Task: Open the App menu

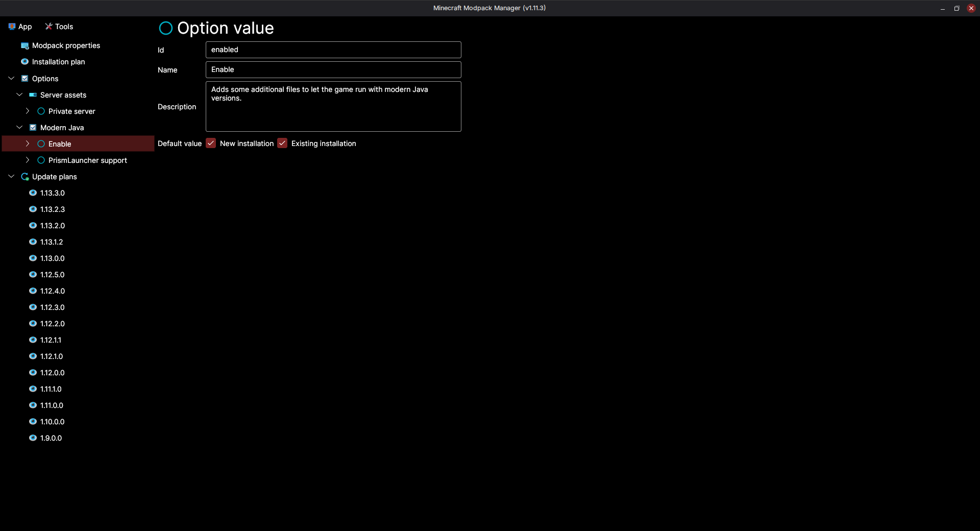Action: coord(20,27)
